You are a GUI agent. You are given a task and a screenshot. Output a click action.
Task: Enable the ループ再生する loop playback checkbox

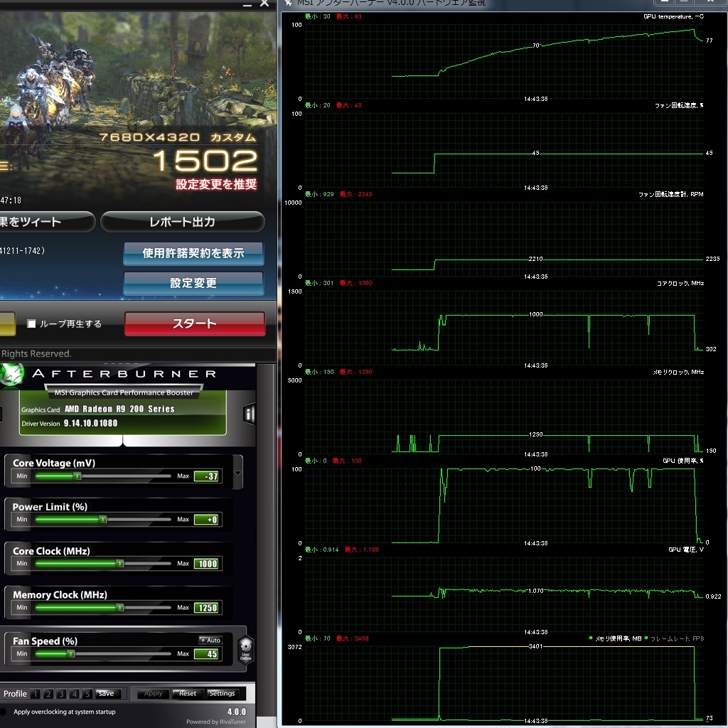[31, 323]
